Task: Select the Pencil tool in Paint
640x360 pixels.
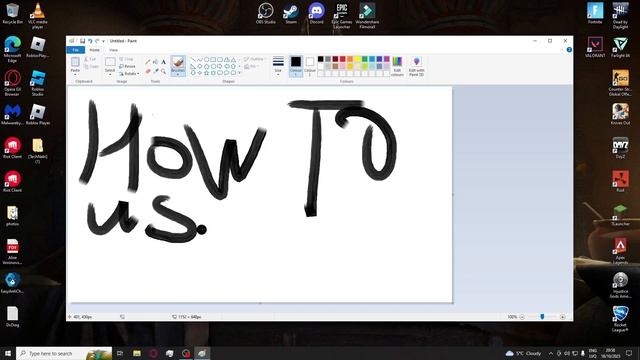Action: coord(148,62)
